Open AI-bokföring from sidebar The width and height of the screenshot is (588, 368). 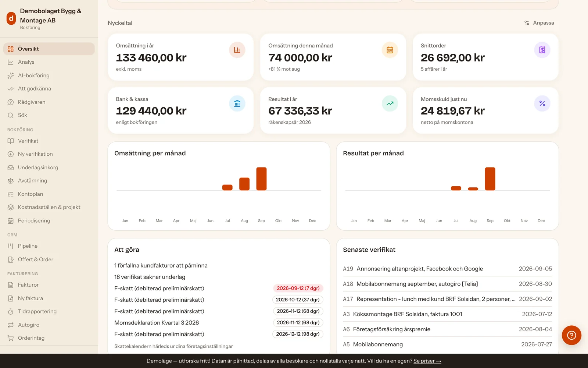pyautogui.click(x=49, y=75)
